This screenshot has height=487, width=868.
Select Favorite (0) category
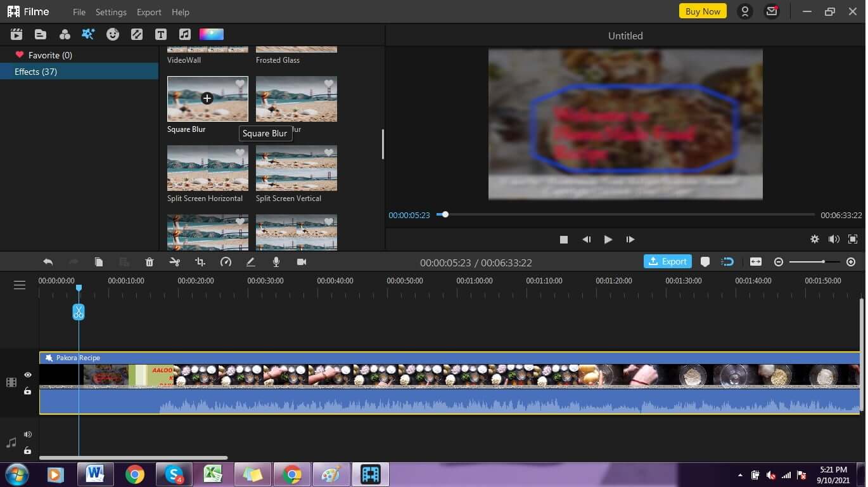(x=79, y=55)
